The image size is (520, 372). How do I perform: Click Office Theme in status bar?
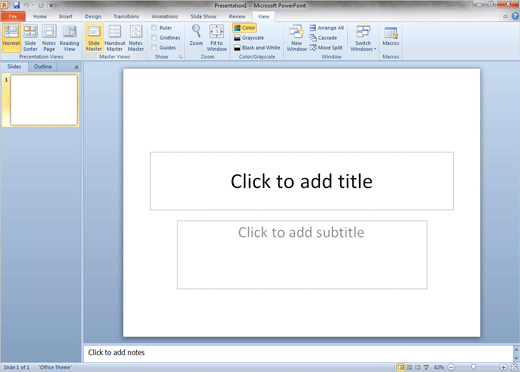click(55, 367)
